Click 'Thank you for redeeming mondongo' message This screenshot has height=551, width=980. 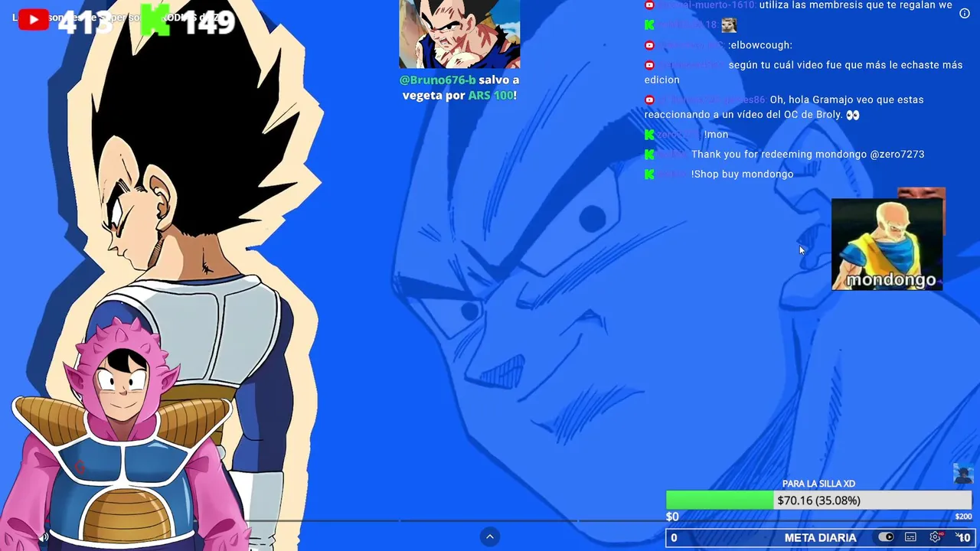(x=808, y=155)
